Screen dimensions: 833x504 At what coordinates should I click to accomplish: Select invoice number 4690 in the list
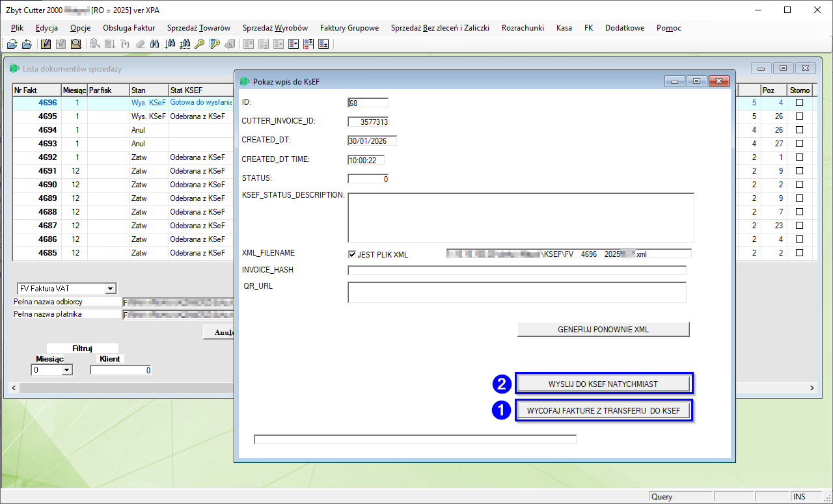tap(48, 185)
